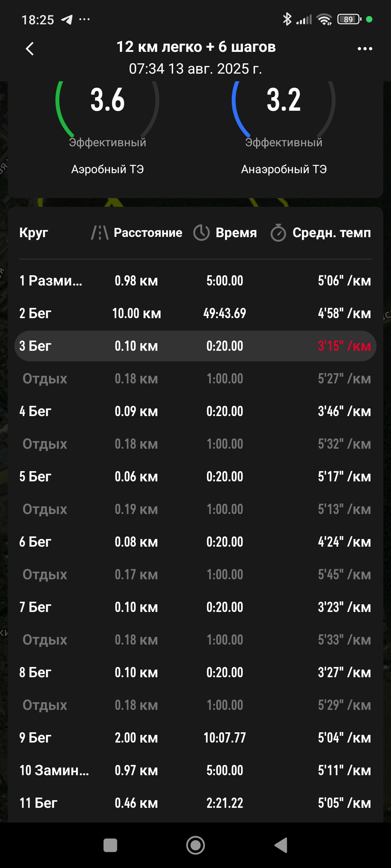The image size is (391, 868).
Task: Select the Круг column header
Action: click(x=34, y=233)
